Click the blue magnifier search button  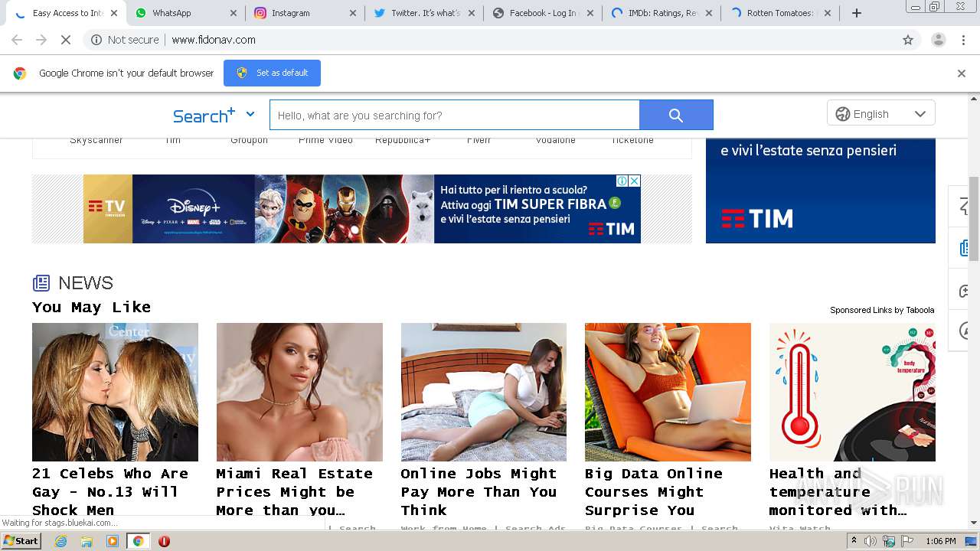[x=676, y=115]
